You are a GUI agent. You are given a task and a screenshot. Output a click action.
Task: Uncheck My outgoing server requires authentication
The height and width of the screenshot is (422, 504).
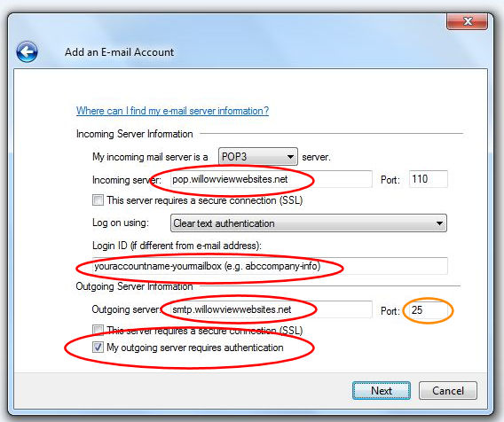click(98, 348)
